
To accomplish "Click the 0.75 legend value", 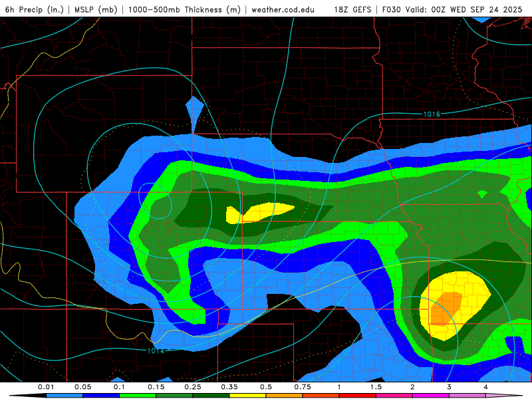I will tap(303, 387).
